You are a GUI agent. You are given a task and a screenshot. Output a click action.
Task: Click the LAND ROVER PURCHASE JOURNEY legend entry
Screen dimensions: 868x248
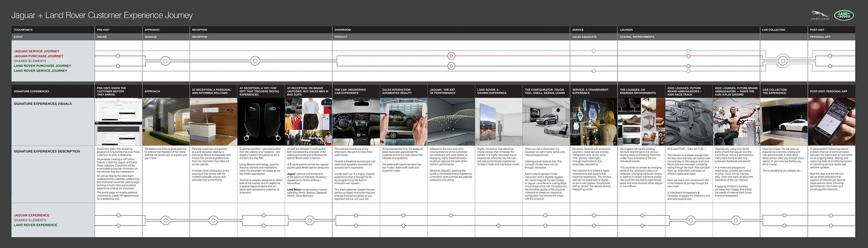pos(42,66)
